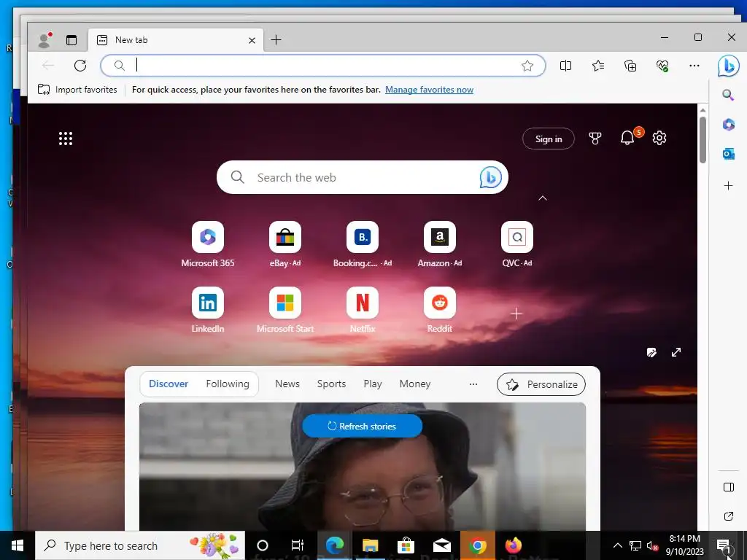The height and width of the screenshot is (560, 747).
Task: Switch to Play feed tab
Action: (x=373, y=384)
